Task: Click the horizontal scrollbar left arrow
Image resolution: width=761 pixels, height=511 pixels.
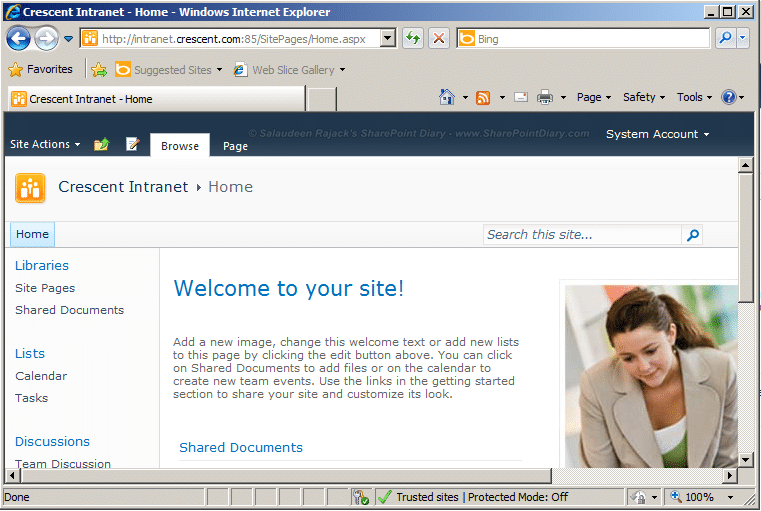Action: pyautogui.click(x=13, y=476)
